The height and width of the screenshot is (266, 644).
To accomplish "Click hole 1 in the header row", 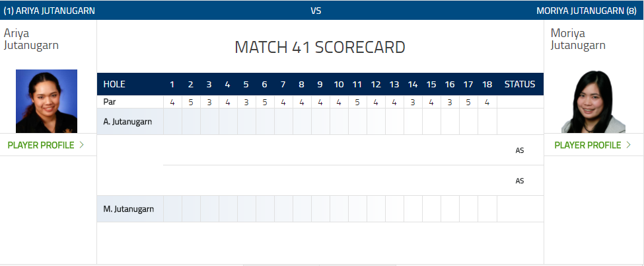I will [x=172, y=84].
